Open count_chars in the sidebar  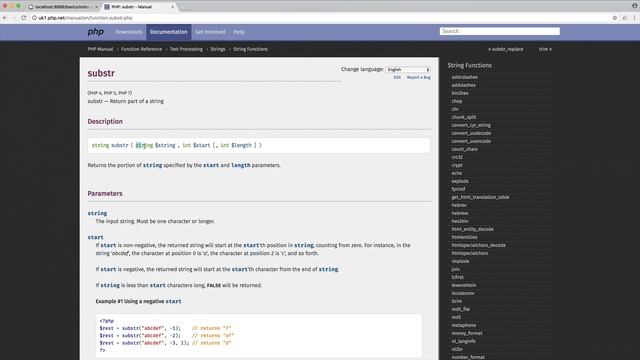coord(464,149)
